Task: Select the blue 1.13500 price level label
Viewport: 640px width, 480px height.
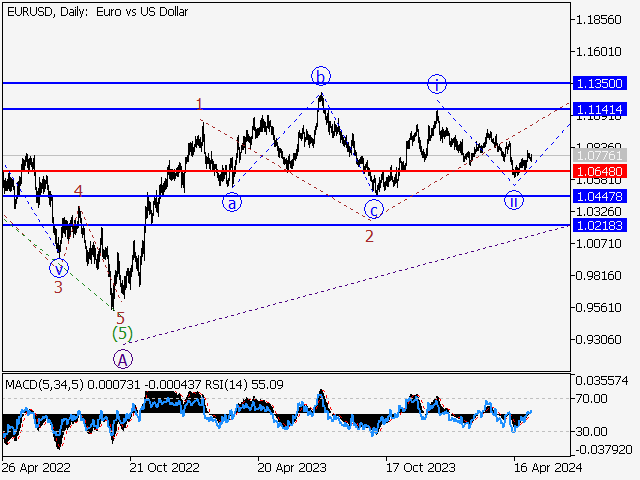Action: 600,83
